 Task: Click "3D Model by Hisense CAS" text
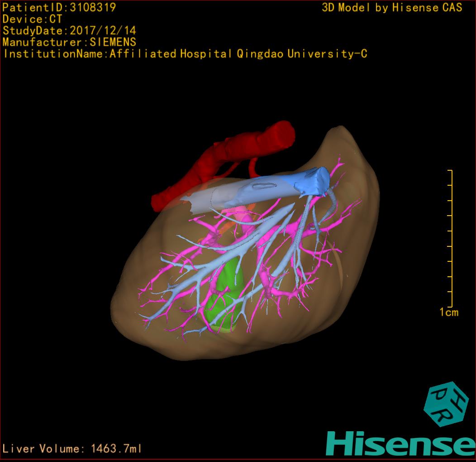pos(392,7)
